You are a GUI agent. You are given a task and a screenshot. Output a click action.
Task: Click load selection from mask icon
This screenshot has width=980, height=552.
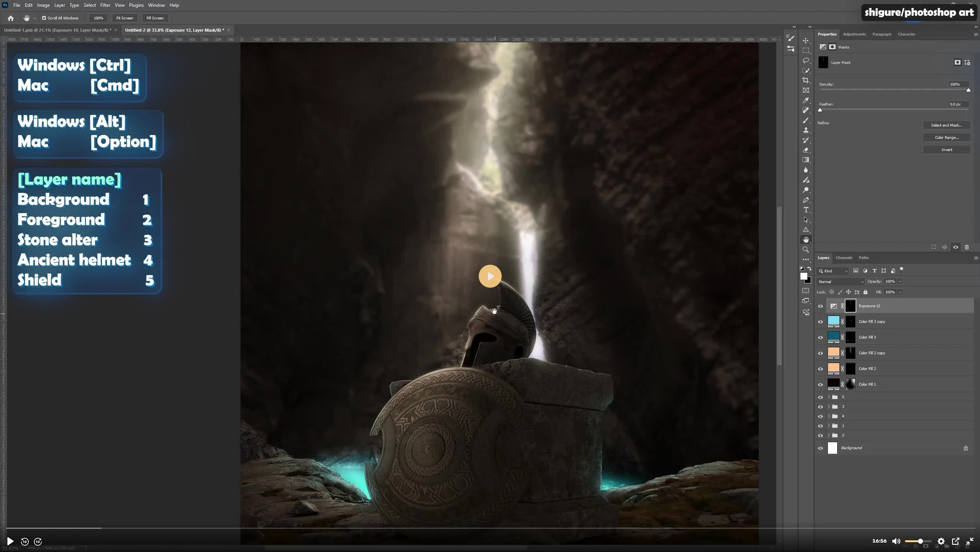(x=934, y=247)
